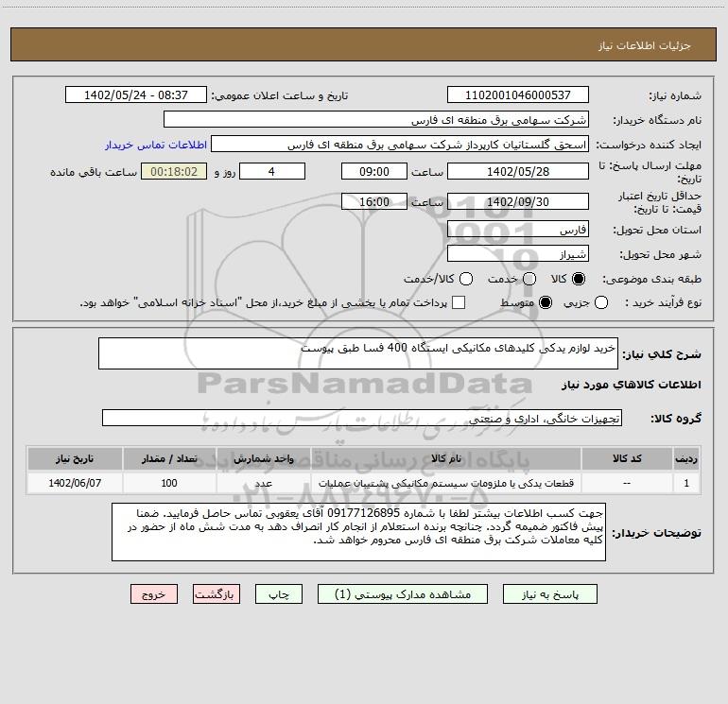Click the تعداد / مقدار column header
The height and width of the screenshot is (704, 728).
[x=169, y=458]
